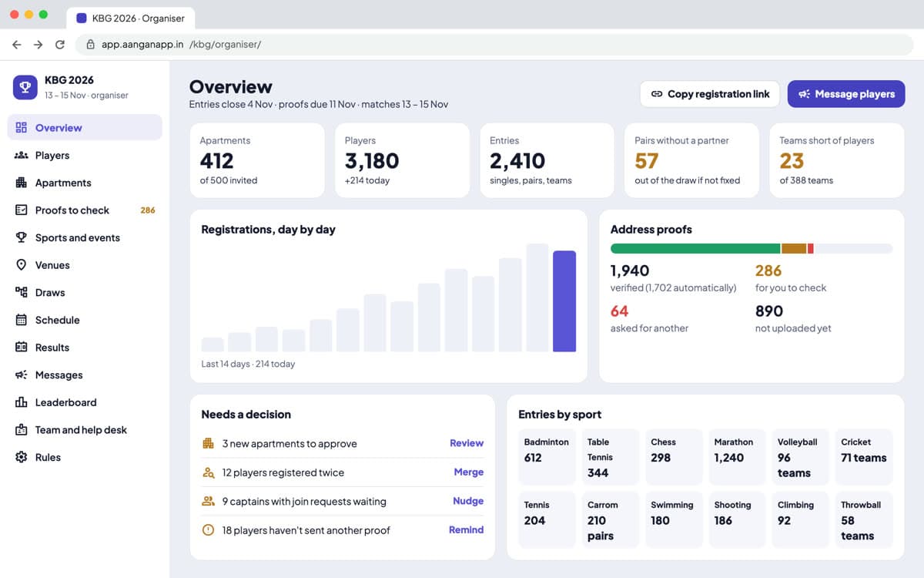Viewport: 924px width, 578px height.
Task: Go to Proofs to check
Action: (x=85, y=210)
